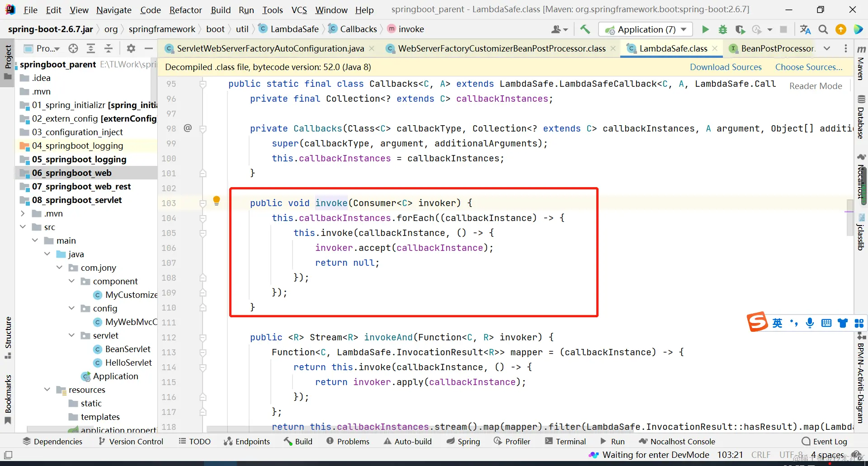The image size is (868, 466).
Task: Open the Terminal tool window
Action: [566, 441]
